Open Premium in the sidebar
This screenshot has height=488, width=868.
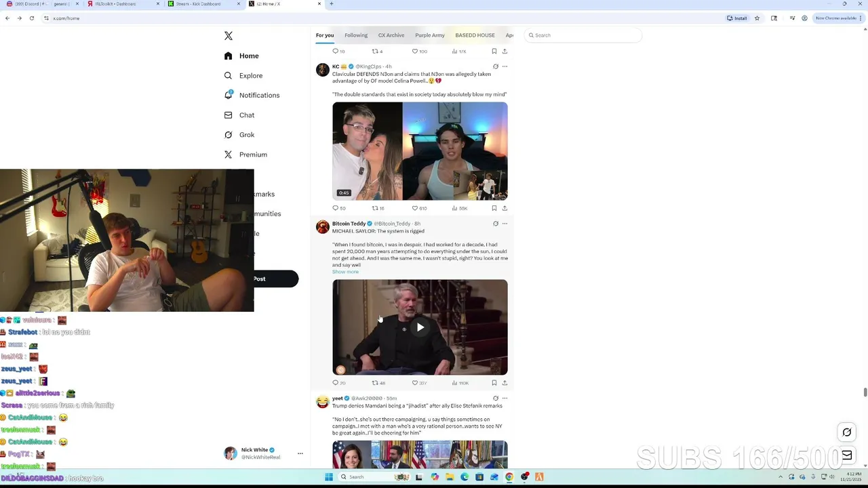pyautogui.click(x=245, y=155)
